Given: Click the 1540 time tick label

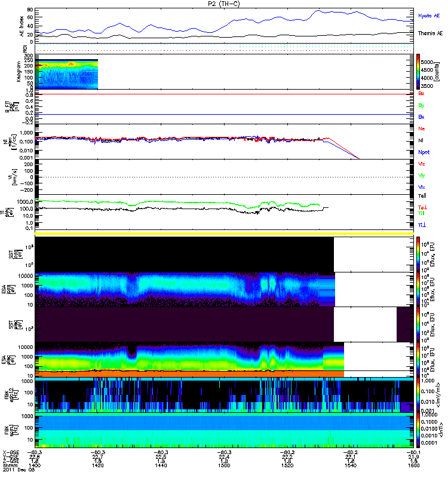Looking at the screenshot, I should [351, 465].
